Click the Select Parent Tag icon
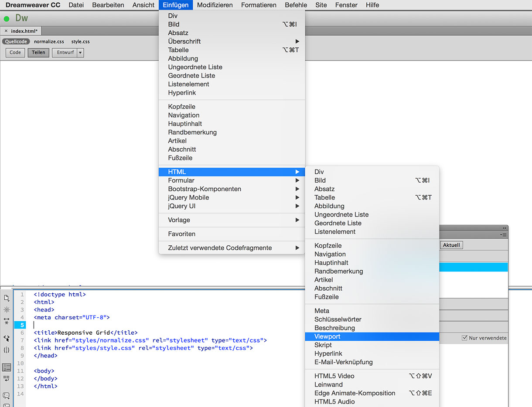 point(7,338)
